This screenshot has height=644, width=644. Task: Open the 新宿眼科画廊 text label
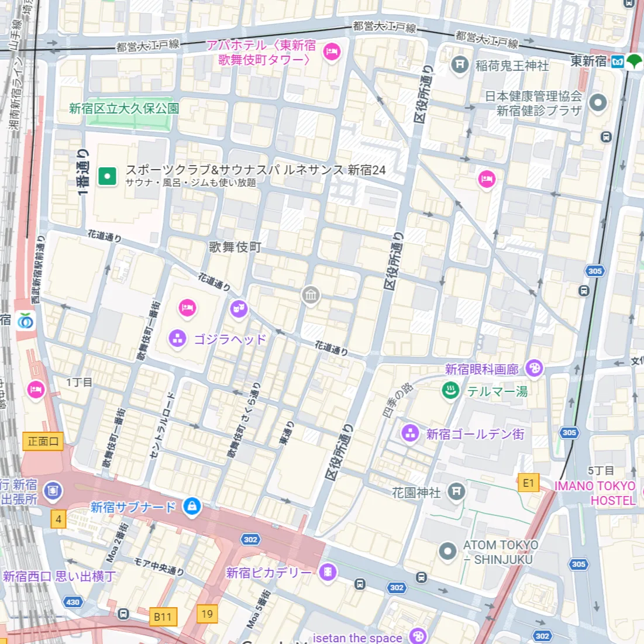481,369
